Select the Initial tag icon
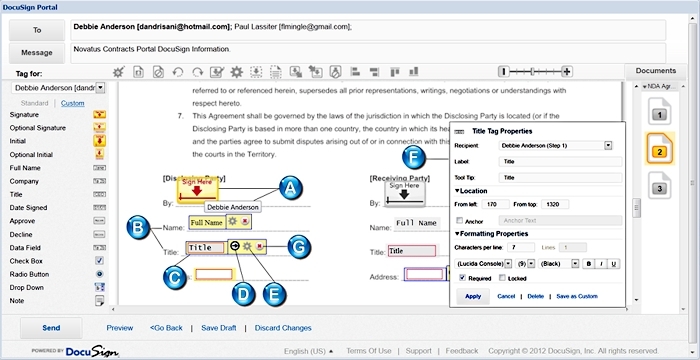Viewport: 700px width, 360px height. [x=100, y=141]
